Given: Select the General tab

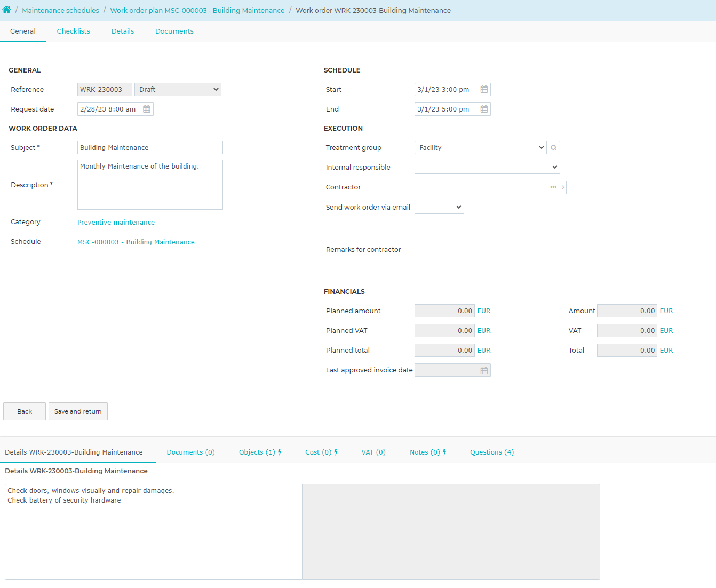Looking at the screenshot, I should [23, 31].
